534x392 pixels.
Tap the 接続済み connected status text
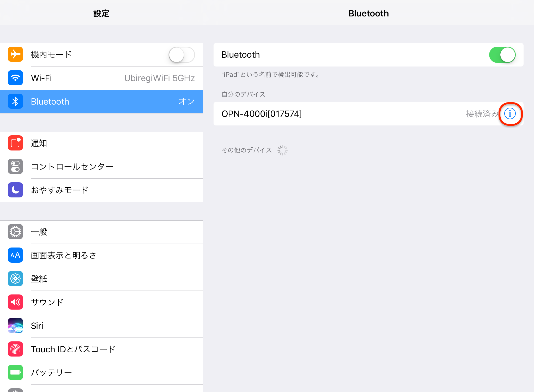482,114
